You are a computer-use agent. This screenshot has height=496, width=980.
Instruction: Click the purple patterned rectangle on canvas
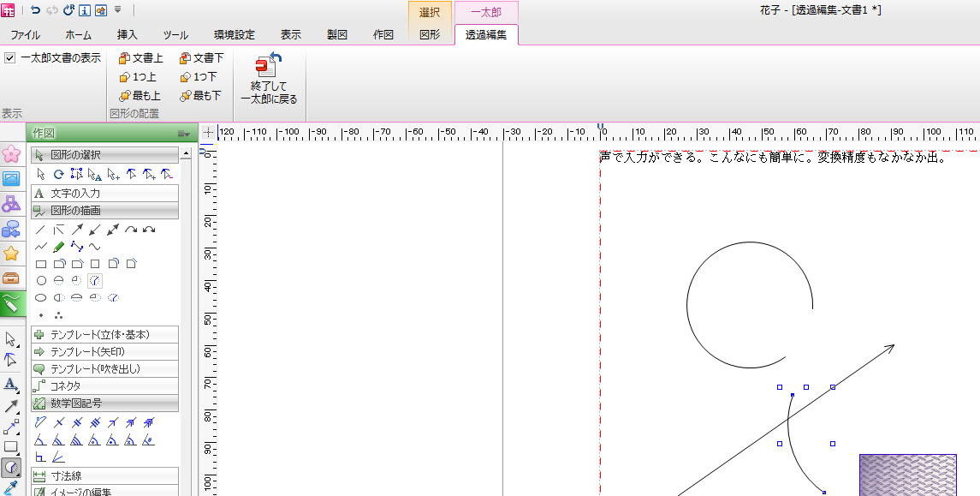(x=907, y=475)
